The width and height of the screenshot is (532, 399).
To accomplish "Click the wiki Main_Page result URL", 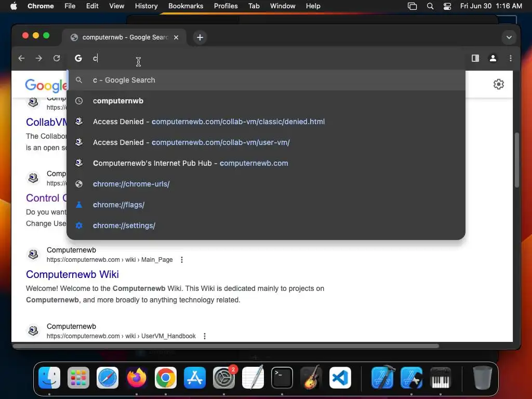I will click(x=110, y=260).
